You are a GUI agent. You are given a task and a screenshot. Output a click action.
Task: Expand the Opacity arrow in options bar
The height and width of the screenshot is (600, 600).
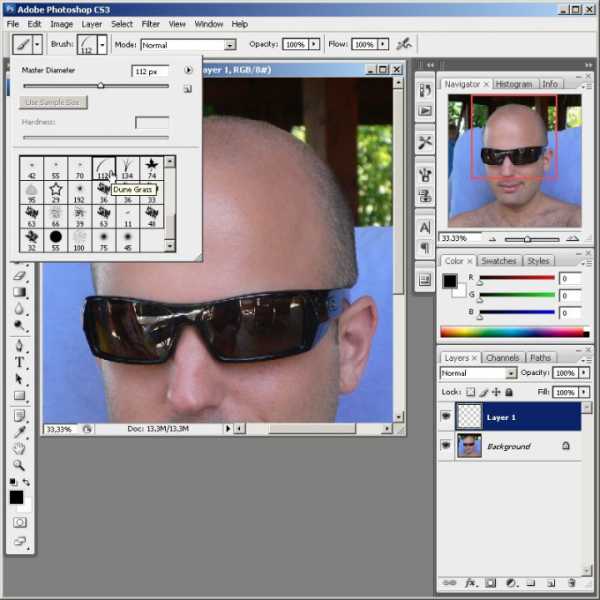point(314,44)
